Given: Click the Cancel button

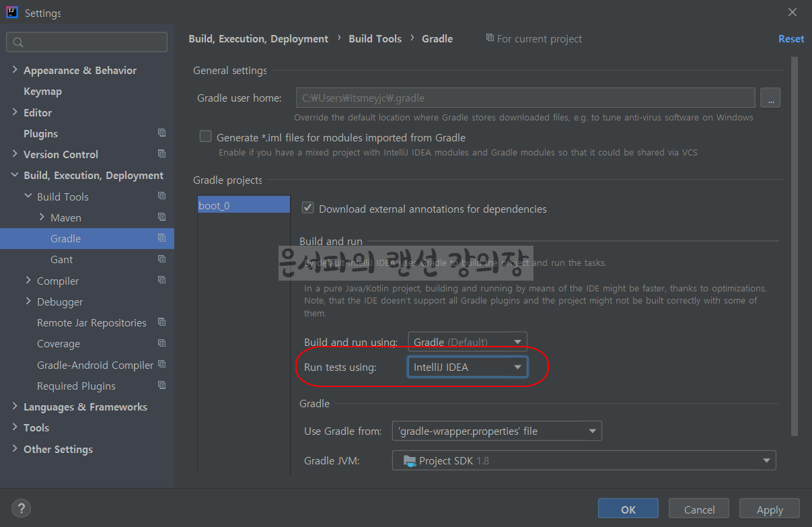Looking at the screenshot, I should pyautogui.click(x=699, y=509).
